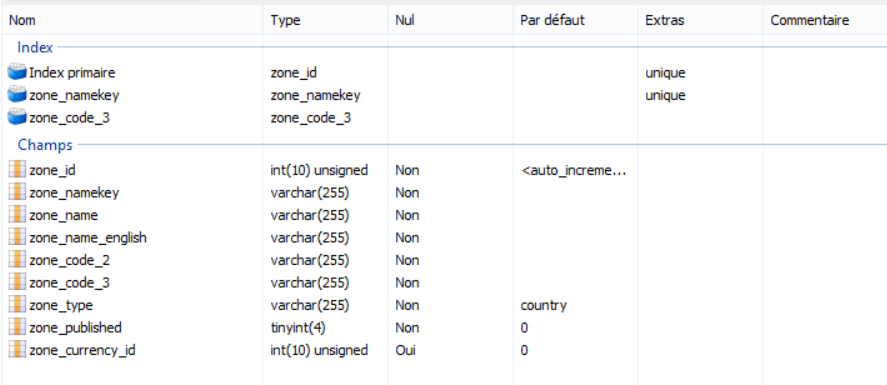Click the Extras column header
887x385 pixels.
click(700, 20)
